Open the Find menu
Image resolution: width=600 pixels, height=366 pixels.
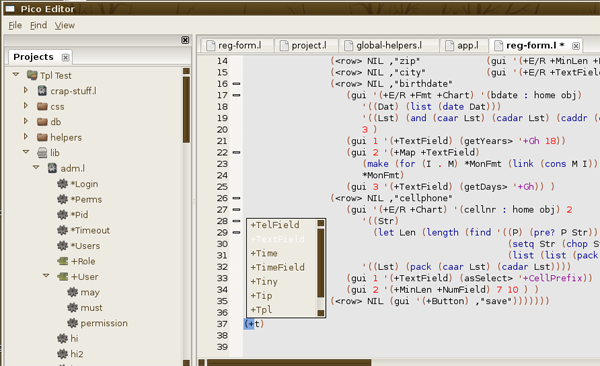pos(39,25)
